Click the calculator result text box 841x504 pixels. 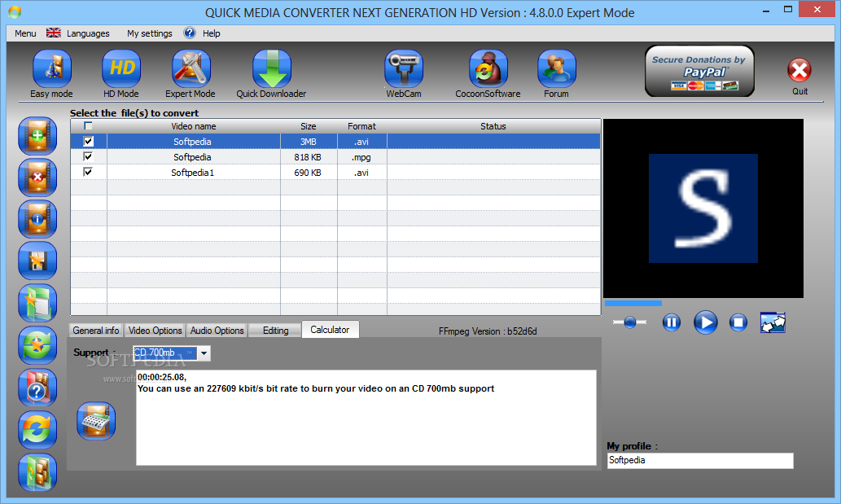click(x=366, y=418)
